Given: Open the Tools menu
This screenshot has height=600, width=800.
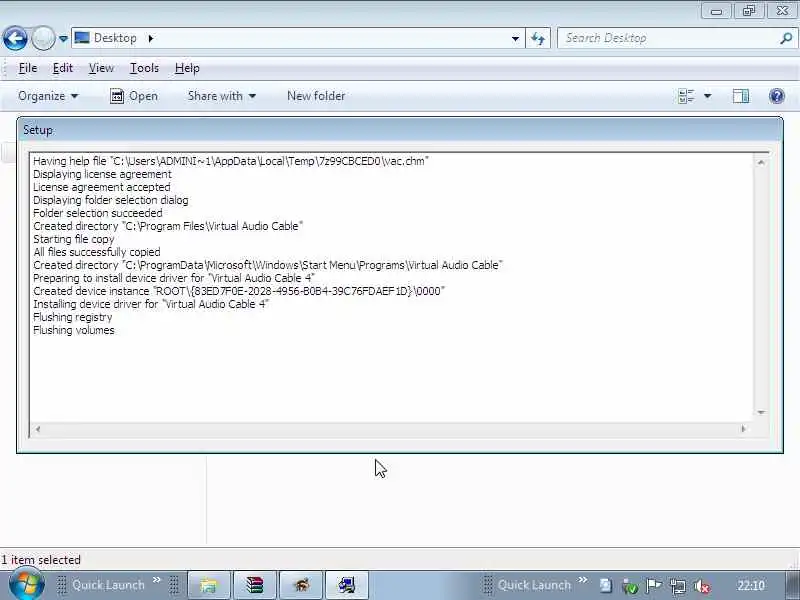Looking at the screenshot, I should click(x=144, y=68).
